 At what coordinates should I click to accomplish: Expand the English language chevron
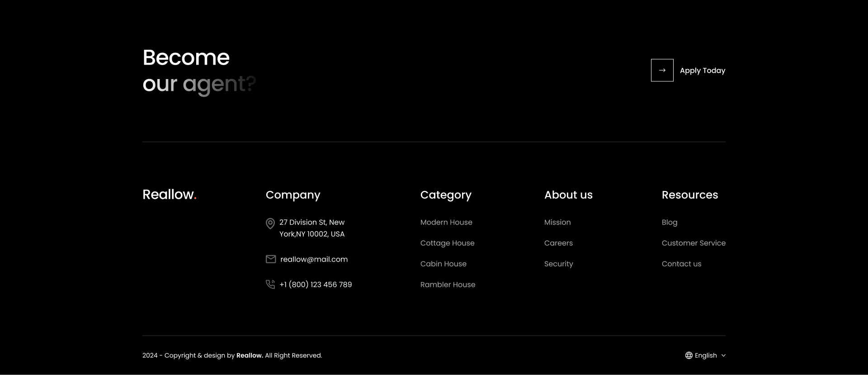click(723, 356)
